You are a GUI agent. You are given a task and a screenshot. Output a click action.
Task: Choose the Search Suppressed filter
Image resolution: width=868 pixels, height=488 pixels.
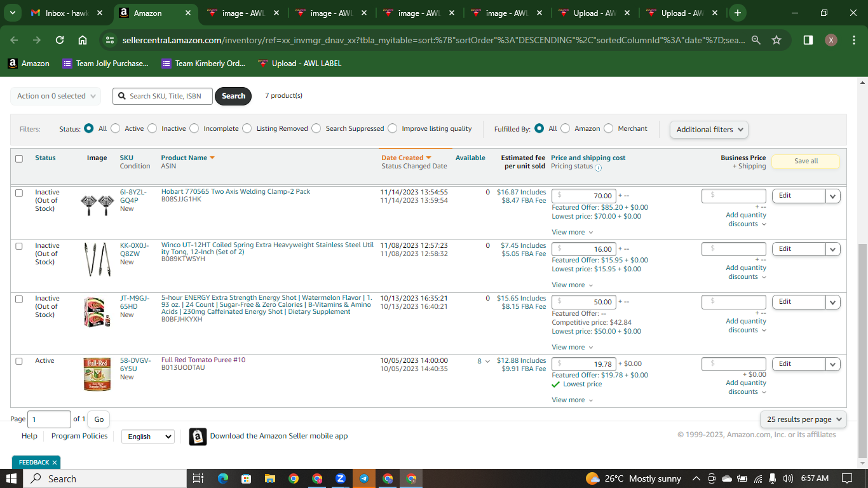click(x=316, y=128)
